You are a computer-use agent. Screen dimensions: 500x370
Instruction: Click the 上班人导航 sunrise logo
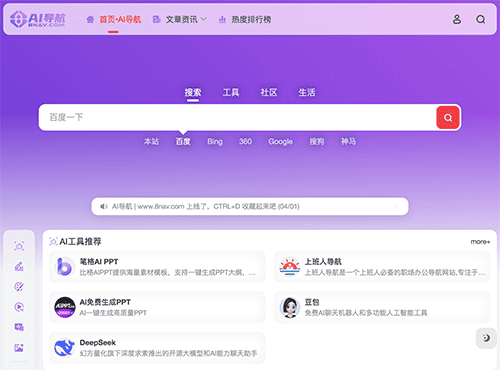click(x=290, y=267)
